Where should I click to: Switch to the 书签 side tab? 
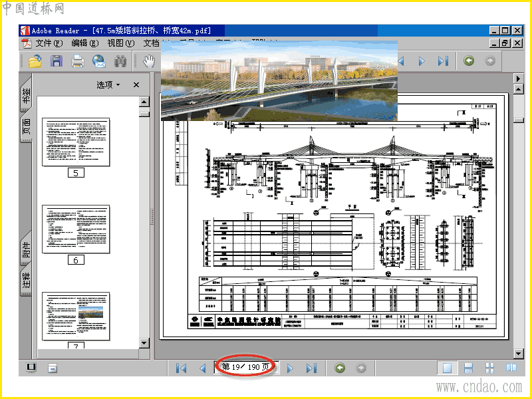[x=26, y=95]
